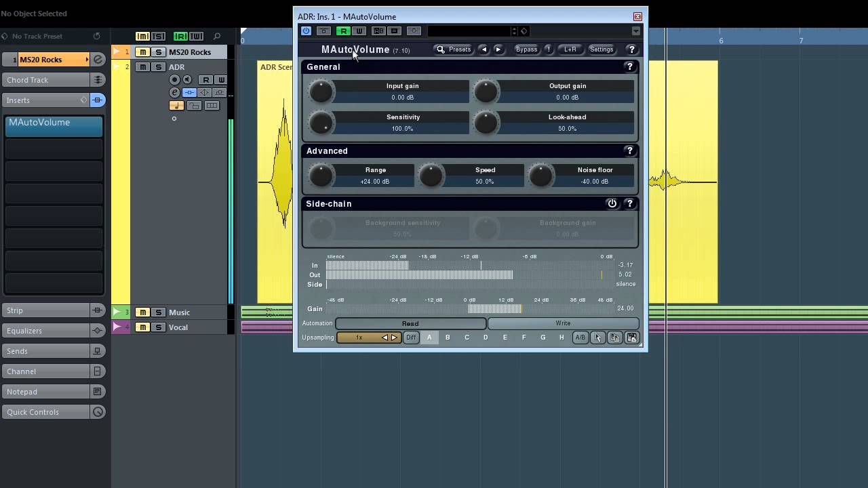Expand the Quick Controls inspector section

coord(47,412)
